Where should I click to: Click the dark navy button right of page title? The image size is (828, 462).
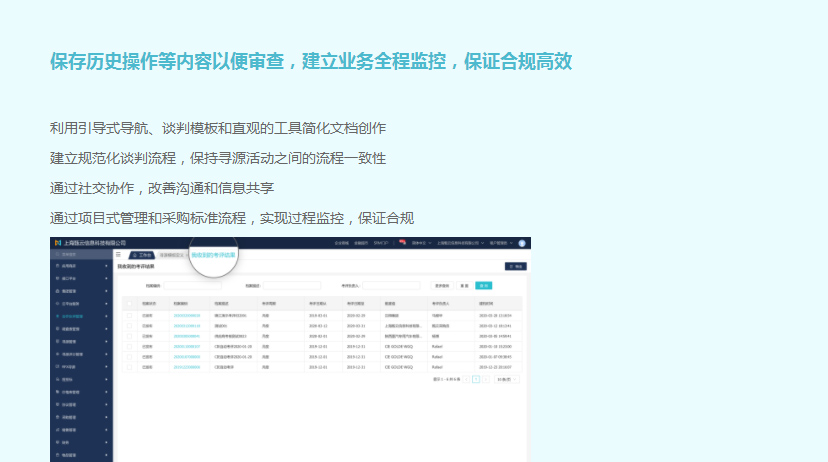(515, 267)
